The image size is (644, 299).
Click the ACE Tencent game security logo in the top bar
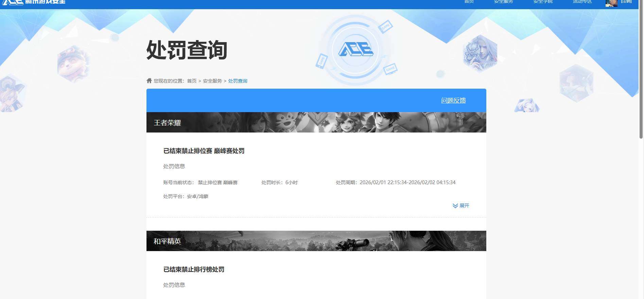tap(34, 2)
